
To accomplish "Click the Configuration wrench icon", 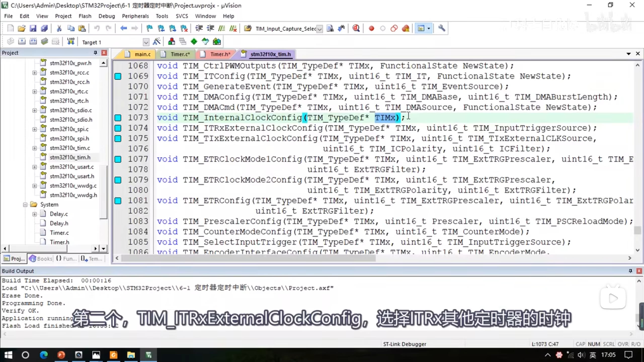I will coord(441,28).
